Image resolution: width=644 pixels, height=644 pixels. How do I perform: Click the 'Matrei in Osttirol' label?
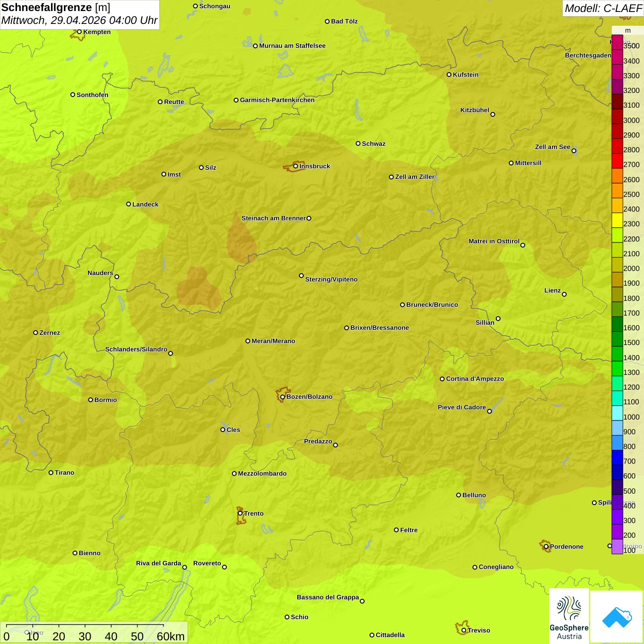click(494, 241)
